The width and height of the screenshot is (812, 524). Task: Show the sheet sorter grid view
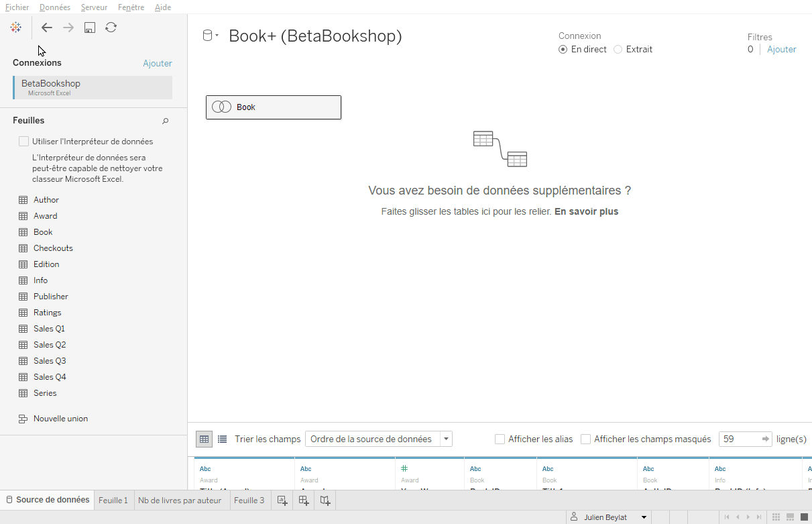click(x=776, y=517)
